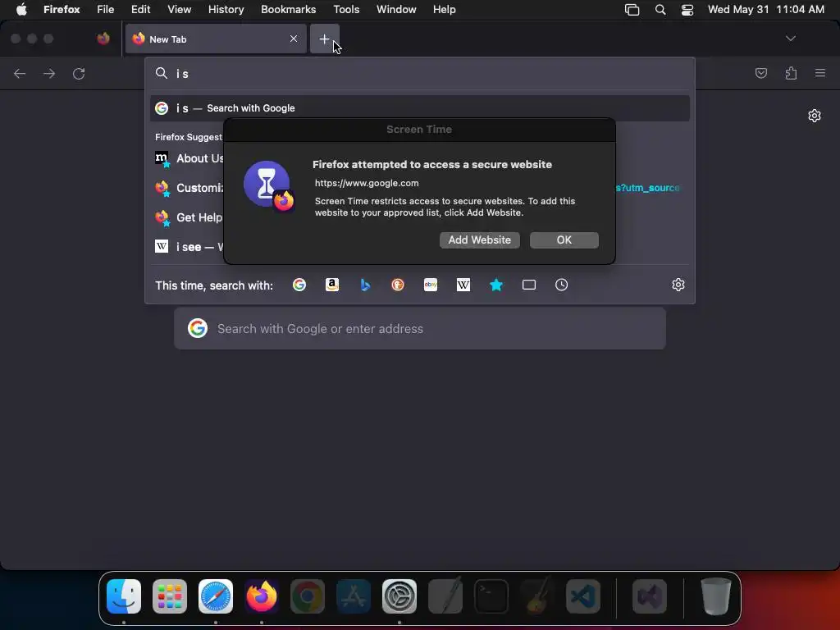Open the Apple menu
The width and height of the screenshot is (840, 630).
click(x=21, y=10)
